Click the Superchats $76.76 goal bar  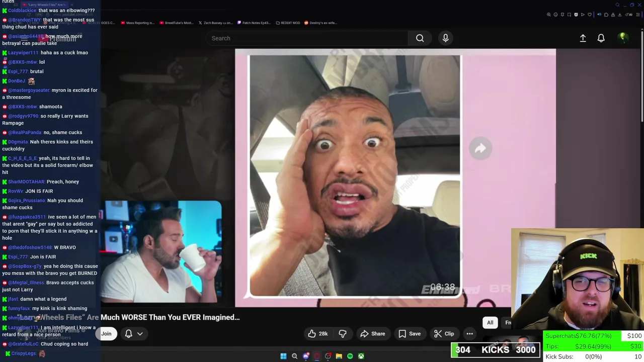point(594,336)
